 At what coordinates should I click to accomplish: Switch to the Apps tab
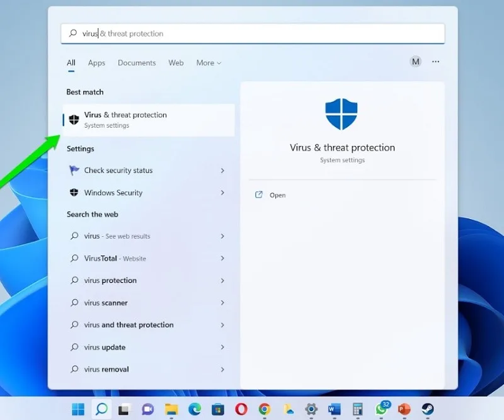(x=96, y=63)
